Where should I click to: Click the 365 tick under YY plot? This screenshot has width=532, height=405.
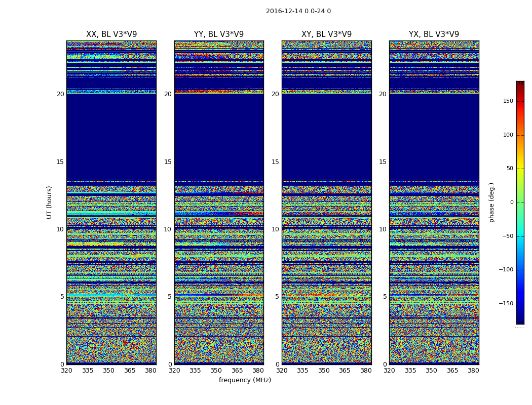[237, 371]
